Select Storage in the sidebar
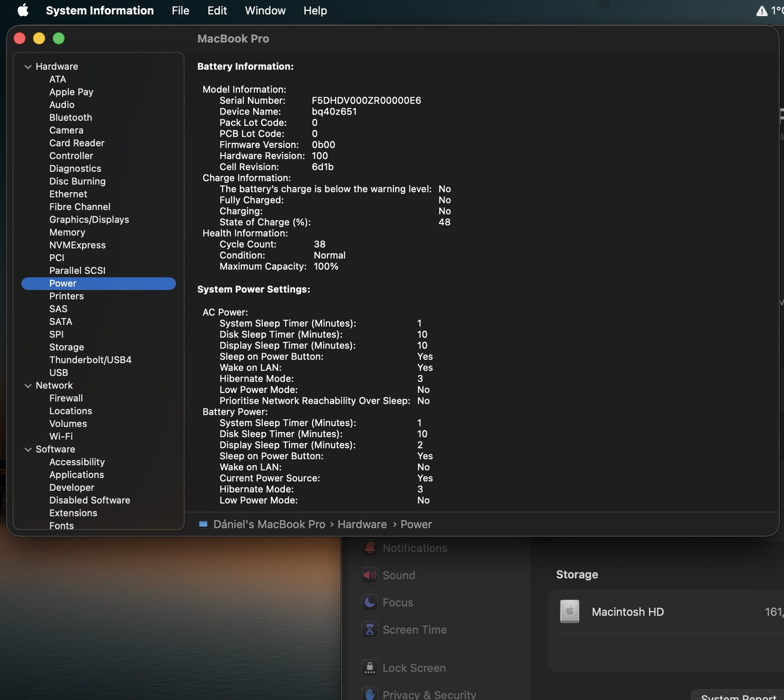 (66, 347)
